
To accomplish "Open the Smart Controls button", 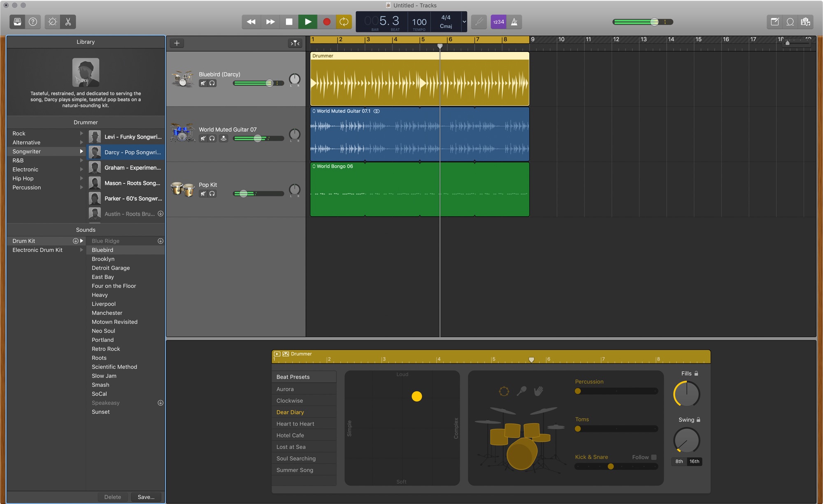I will click(x=52, y=22).
